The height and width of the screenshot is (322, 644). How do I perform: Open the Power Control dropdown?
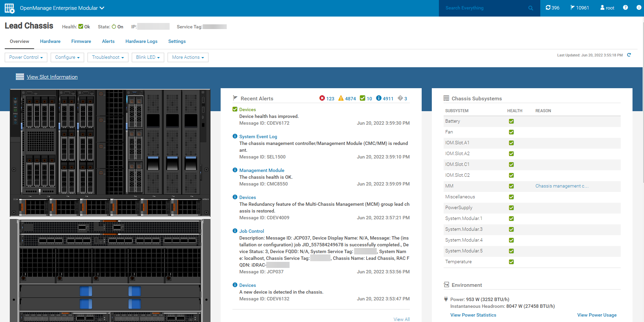click(26, 57)
